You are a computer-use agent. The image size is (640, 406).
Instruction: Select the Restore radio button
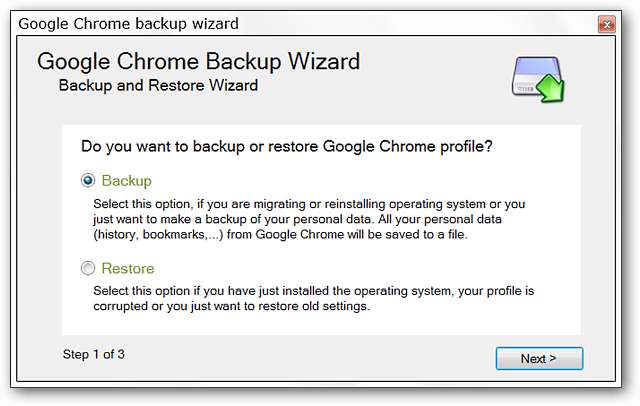(x=88, y=268)
